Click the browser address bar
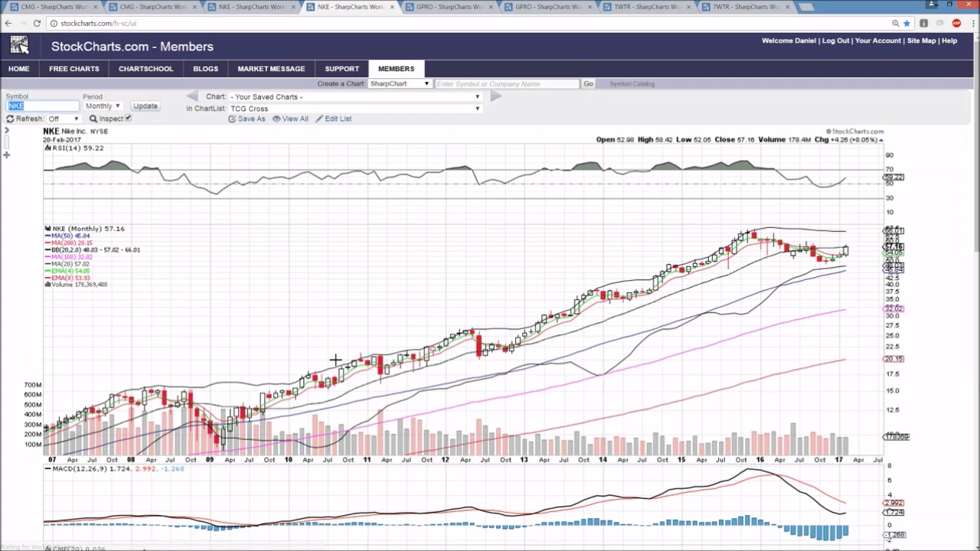 point(467,23)
